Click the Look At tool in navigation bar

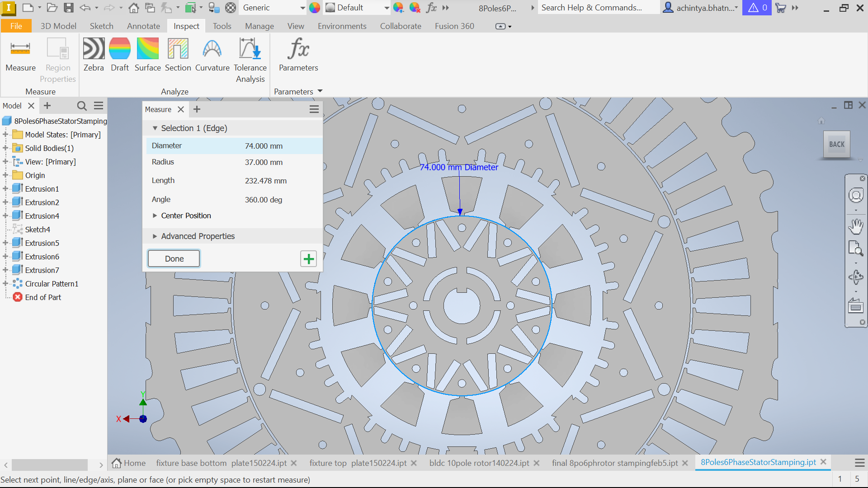coord(856,306)
